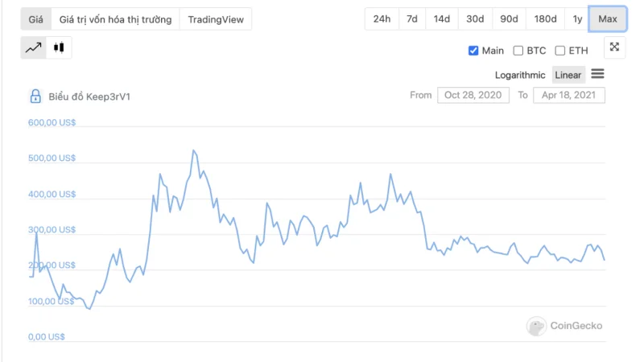Select the 24h time range
This screenshot has height=362, width=644.
382,19
